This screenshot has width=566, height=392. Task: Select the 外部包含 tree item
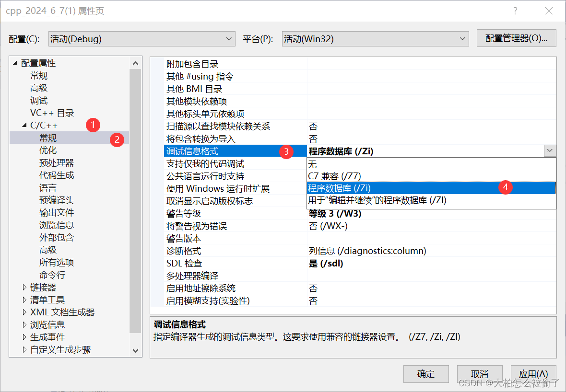point(56,237)
